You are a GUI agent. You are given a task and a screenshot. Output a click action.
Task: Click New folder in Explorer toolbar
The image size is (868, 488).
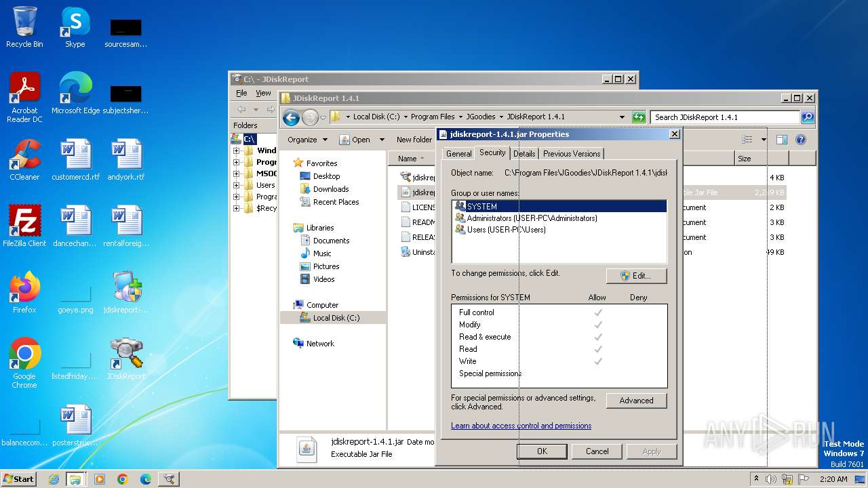[x=414, y=140]
